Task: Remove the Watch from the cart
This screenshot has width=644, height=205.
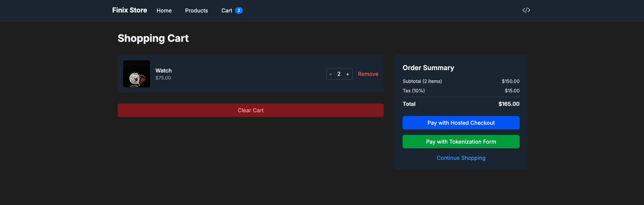Action: pos(368,74)
